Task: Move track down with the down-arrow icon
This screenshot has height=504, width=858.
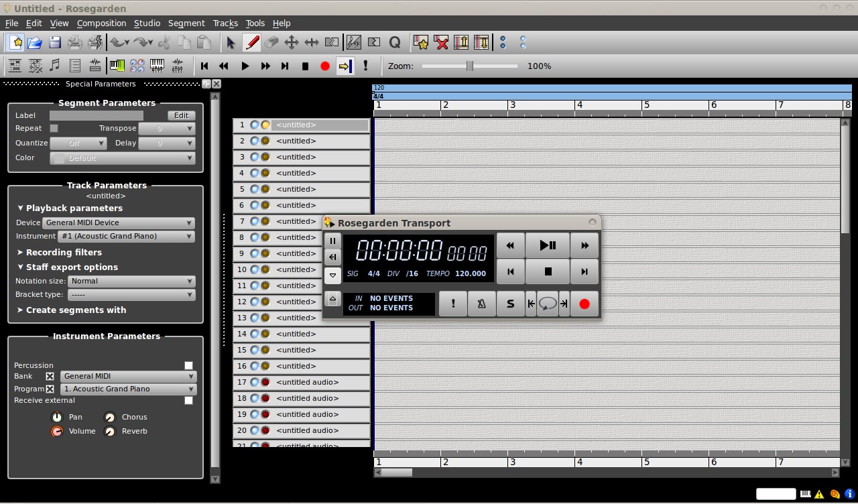Action: [x=481, y=43]
